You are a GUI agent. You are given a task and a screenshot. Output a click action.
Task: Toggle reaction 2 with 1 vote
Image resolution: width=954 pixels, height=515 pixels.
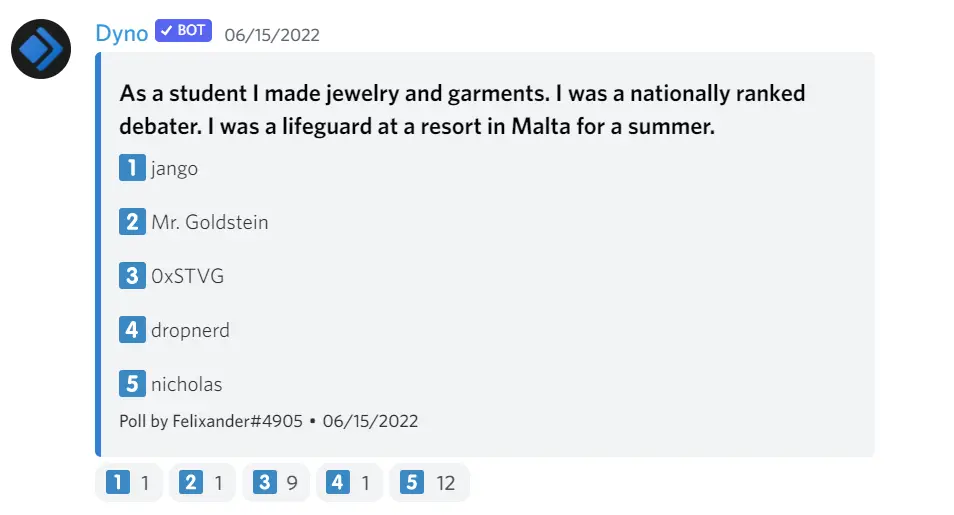tap(202, 484)
